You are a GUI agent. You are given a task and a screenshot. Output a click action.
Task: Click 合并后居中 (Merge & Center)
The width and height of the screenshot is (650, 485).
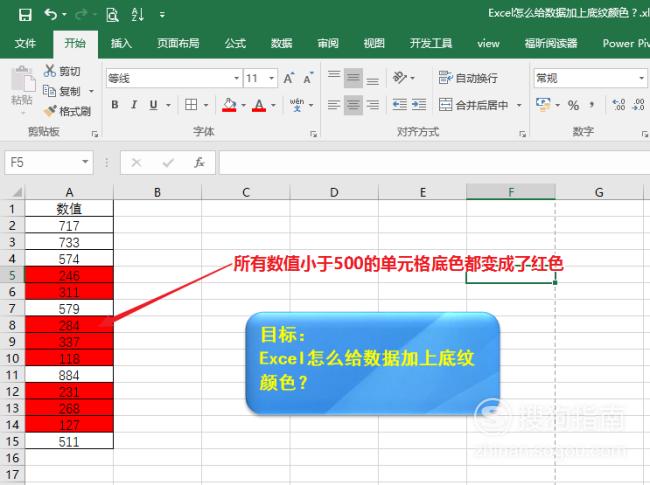[473, 105]
